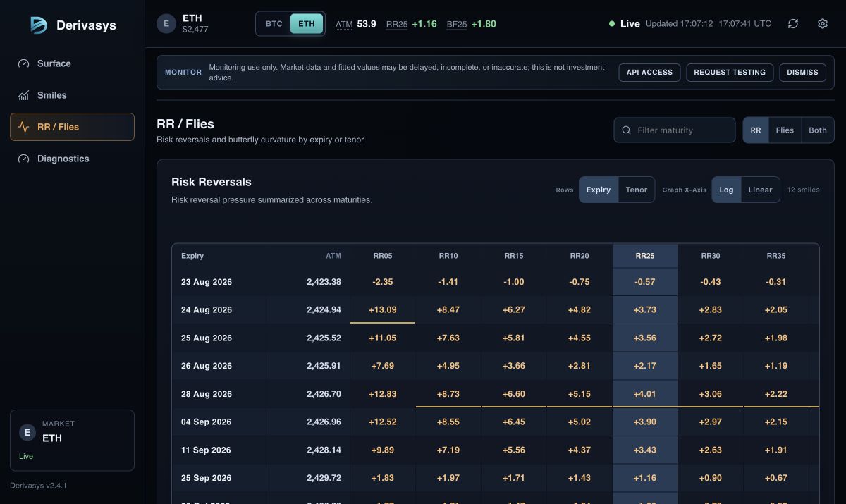Click the search icon in maturity filter

pos(626,130)
